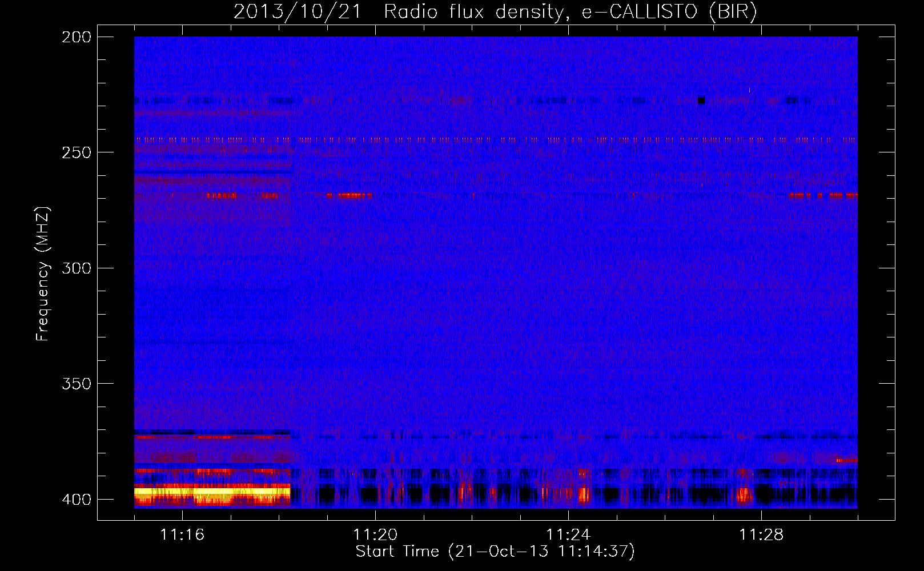Click the 400 frequency tick label

[x=77, y=499]
